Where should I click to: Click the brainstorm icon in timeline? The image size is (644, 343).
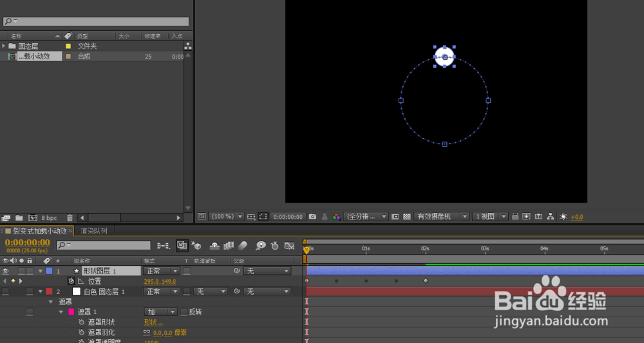[x=260, y=245]
